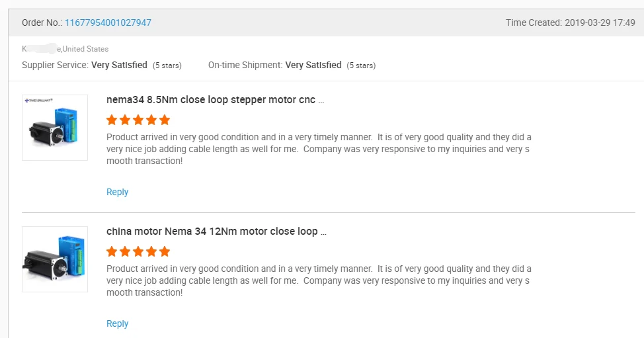The height and width of the screenshot is (338, 644).
Task: Click first star of china motor review rating
Action: tap(112, 251)
